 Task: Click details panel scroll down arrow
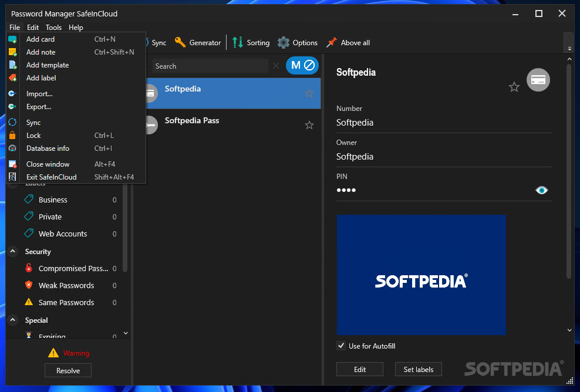(x=569, y=330)
